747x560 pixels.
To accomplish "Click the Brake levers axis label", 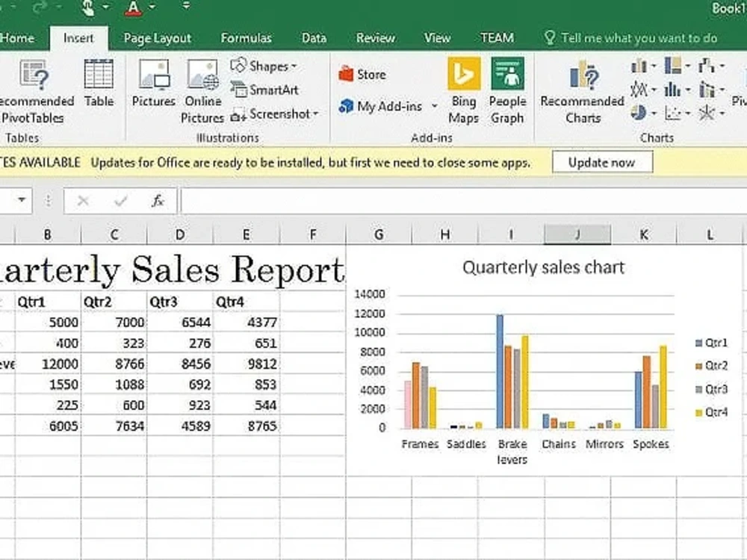I will pyautogui.click(x=512, y=452).
